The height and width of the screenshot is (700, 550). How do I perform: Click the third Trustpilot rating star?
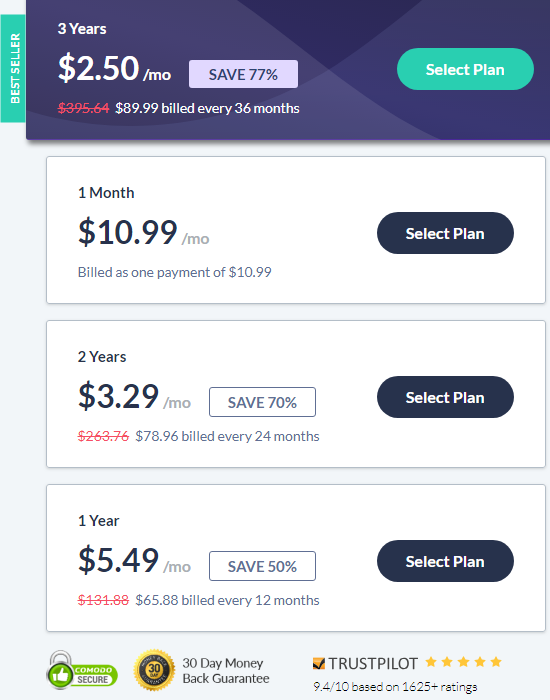click(x=463, y=662)
